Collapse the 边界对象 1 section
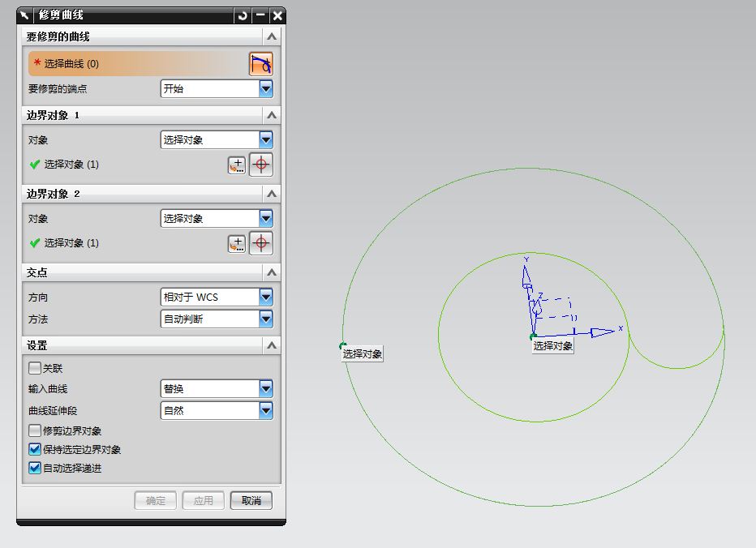This screenshot has height=548, width=756. coord(272,115)
